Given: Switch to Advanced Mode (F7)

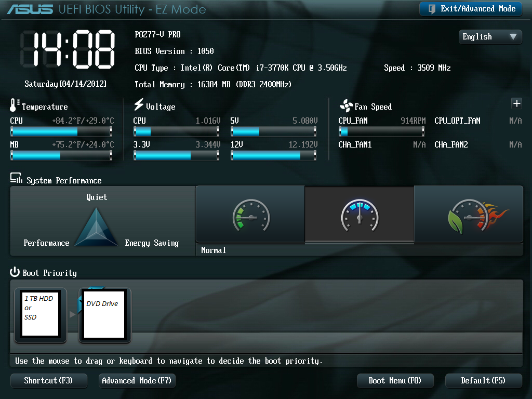Looking at the screenshot, I should (137, 380).
